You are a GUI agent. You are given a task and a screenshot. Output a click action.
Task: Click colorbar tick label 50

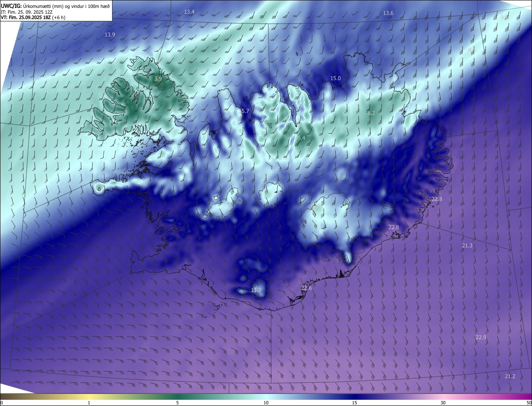point(529,403)
